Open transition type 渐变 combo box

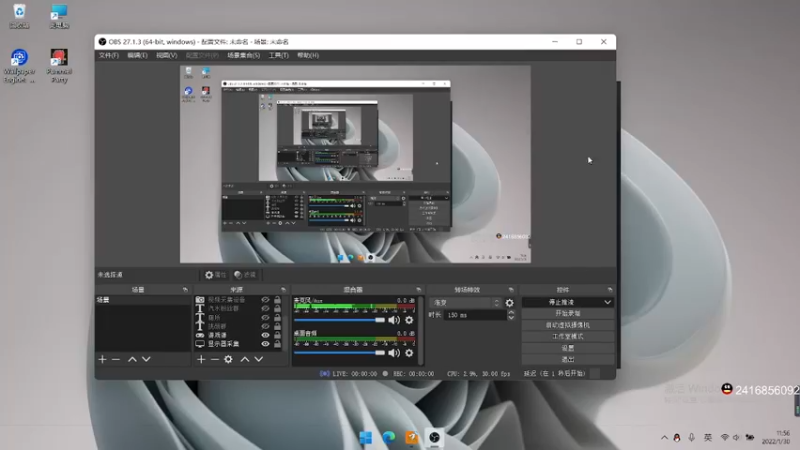(x=466, y=303)
